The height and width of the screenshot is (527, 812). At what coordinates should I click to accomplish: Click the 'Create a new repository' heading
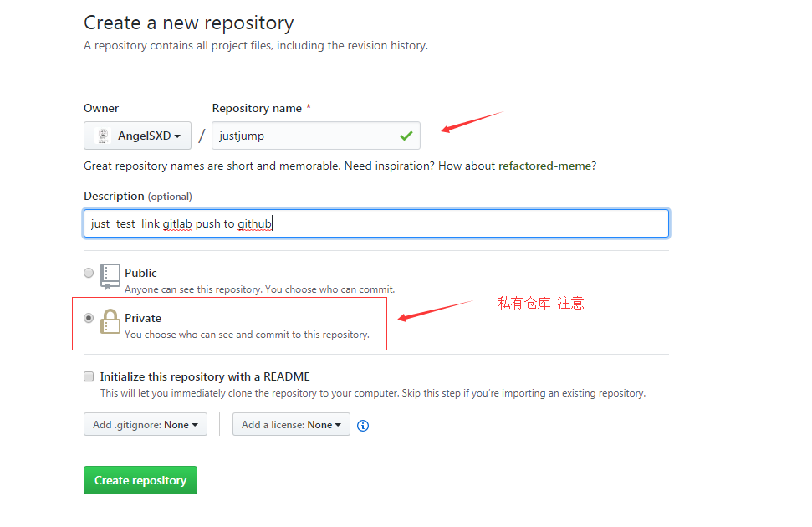189,23
